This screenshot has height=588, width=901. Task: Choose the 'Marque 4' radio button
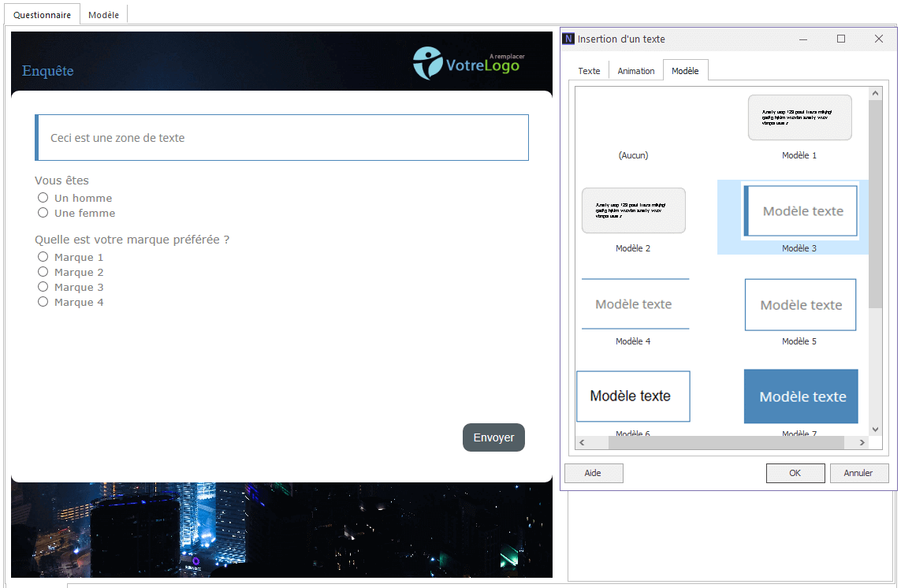tap(43, 302)
